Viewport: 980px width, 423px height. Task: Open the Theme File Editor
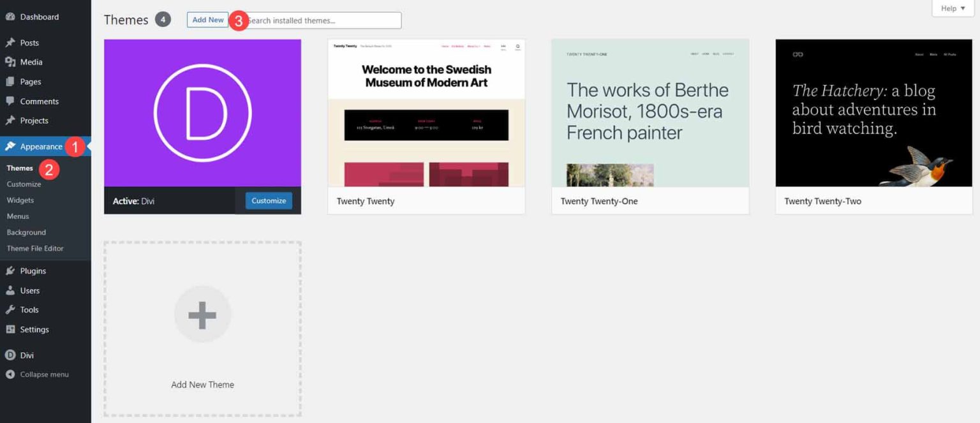34,248
